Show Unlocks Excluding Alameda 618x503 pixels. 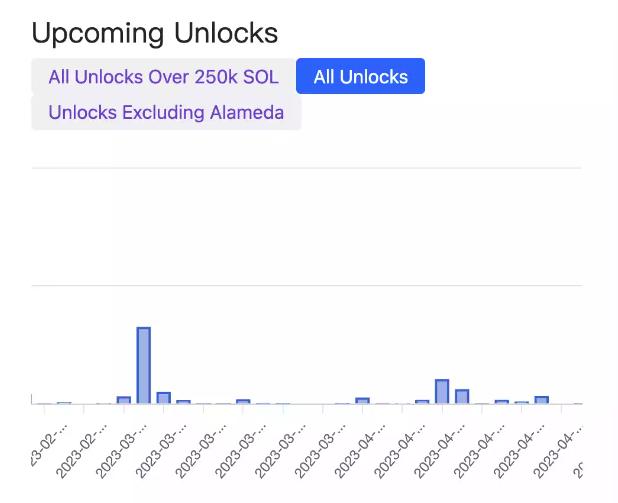[166, 113]
